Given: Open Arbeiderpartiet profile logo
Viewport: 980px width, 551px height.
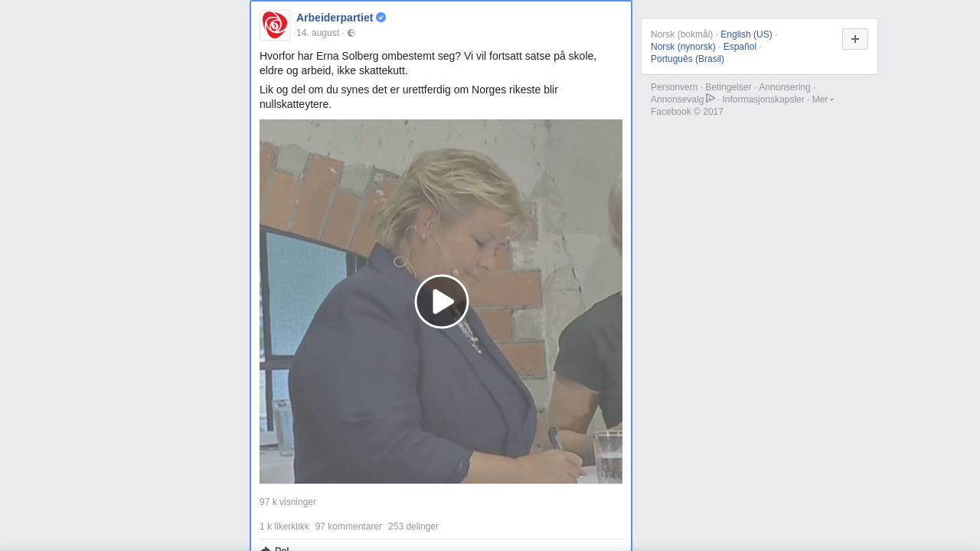Looking at the screenshot, I should pyautogui.click(x=275, y=25).
